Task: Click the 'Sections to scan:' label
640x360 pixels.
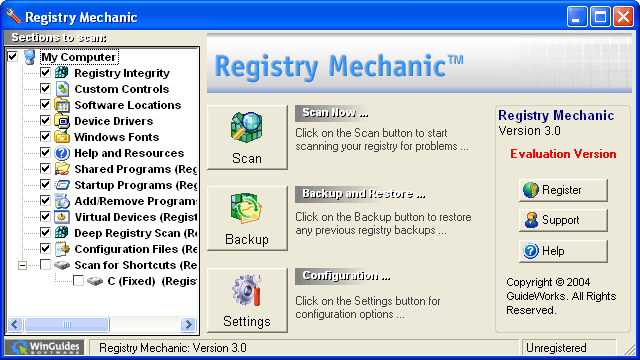Action: 59,38
